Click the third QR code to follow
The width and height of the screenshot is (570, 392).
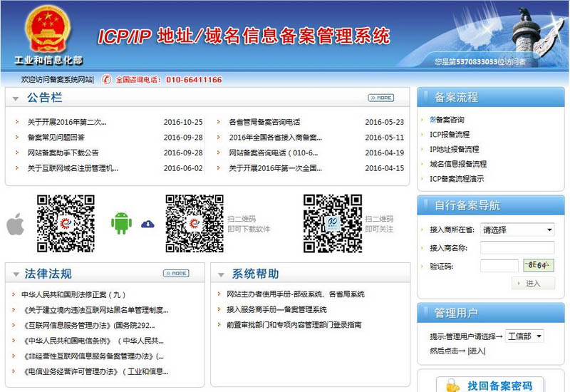coord(332,223)
